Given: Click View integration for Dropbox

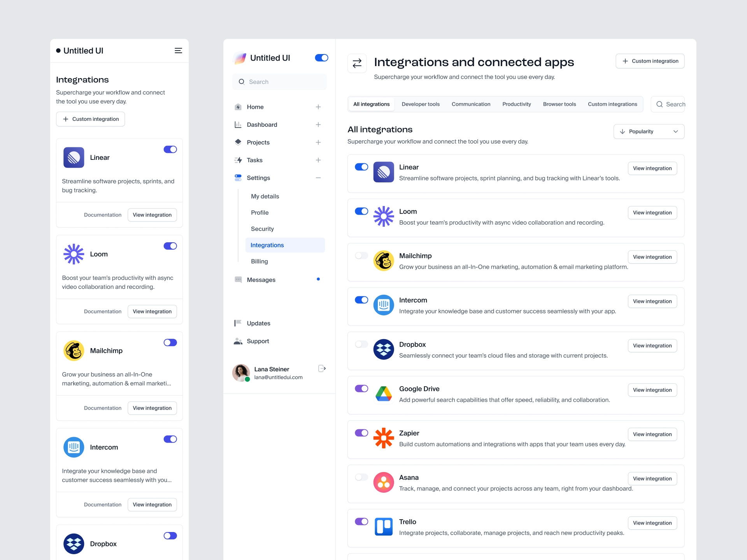Looking at the screenshot, I should [x=652, y=345].
